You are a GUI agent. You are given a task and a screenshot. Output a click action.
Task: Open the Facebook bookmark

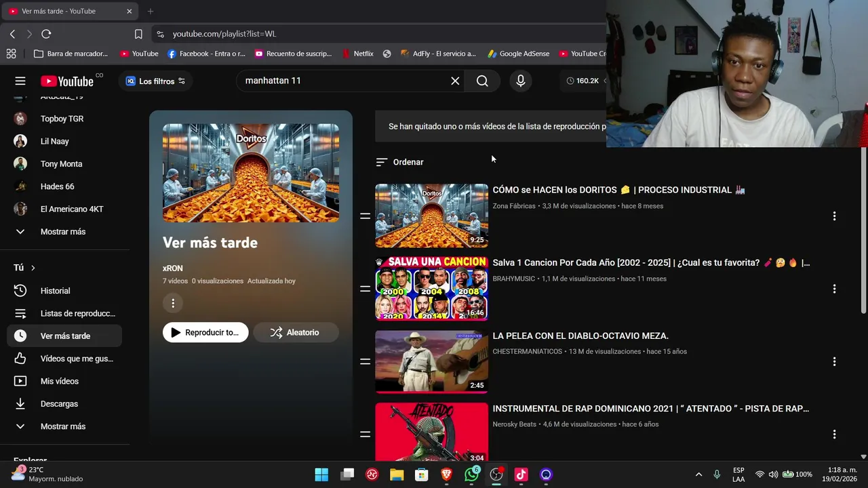[206, 54]
